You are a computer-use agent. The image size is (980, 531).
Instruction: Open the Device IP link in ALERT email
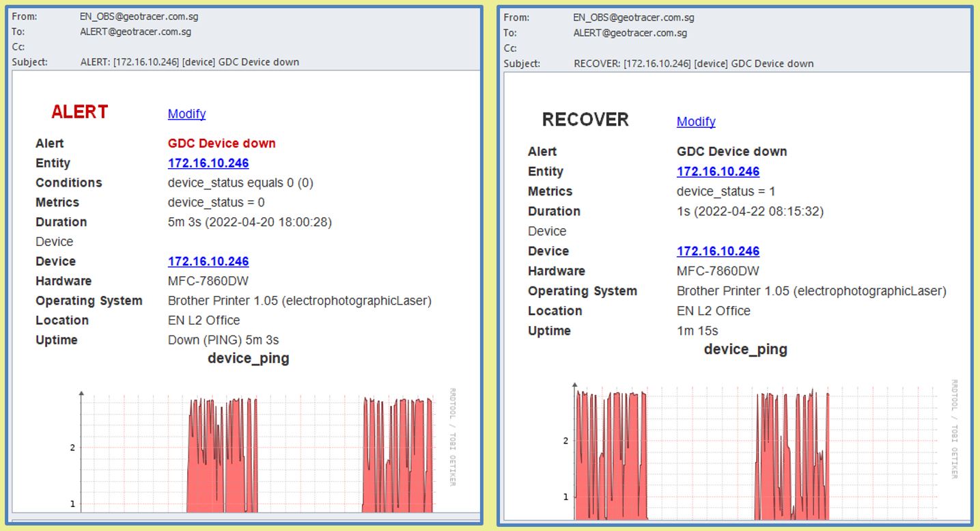point(208,262)
